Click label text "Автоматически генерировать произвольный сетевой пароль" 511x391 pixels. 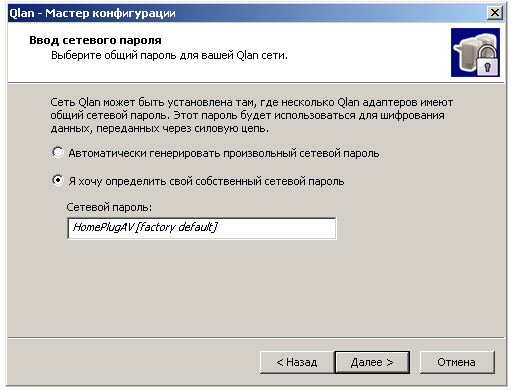pos(224,153)
